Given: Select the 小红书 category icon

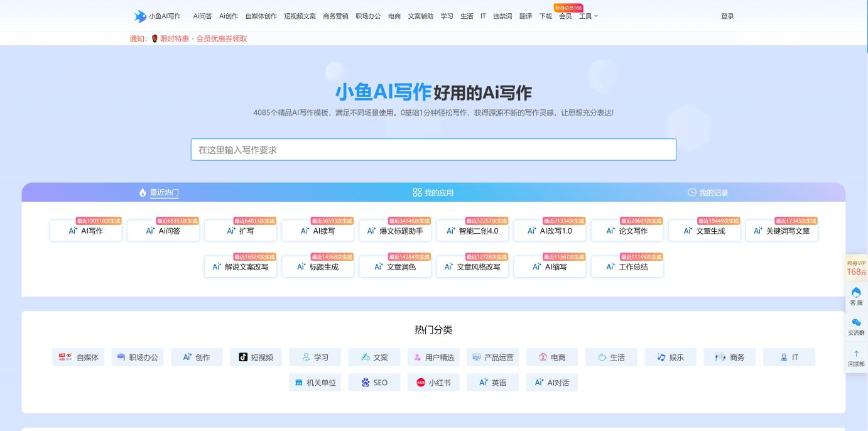Looking at the screenshot, I should click(x=421, y=383).
